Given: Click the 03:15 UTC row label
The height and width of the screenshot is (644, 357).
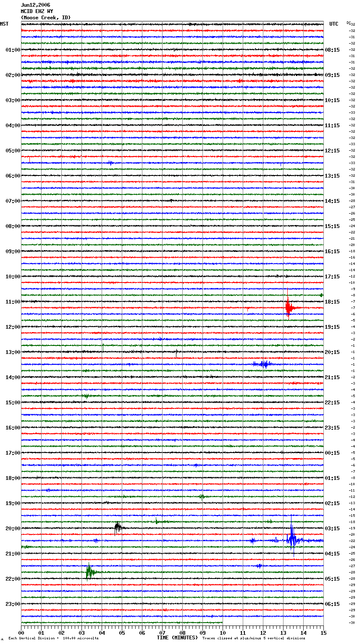Looking at the screenshot, I should tap(332, 529).
